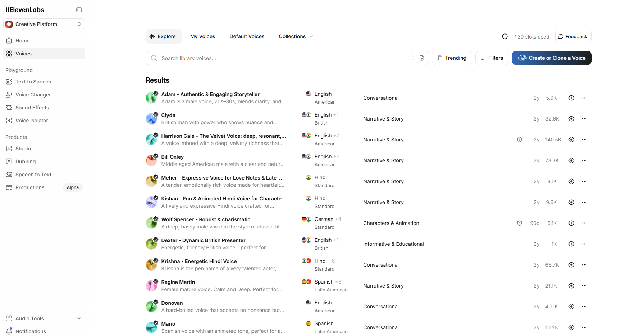The width and height of the screenshot is (644, 335).
Task: Open more options for Mario
Action: (x=584, y=327)
